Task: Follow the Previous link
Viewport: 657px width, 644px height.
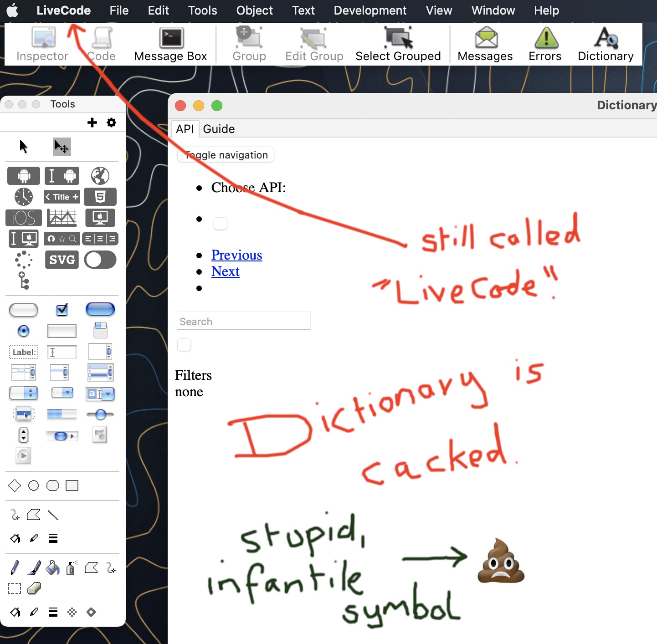Action: pos(236,255)
